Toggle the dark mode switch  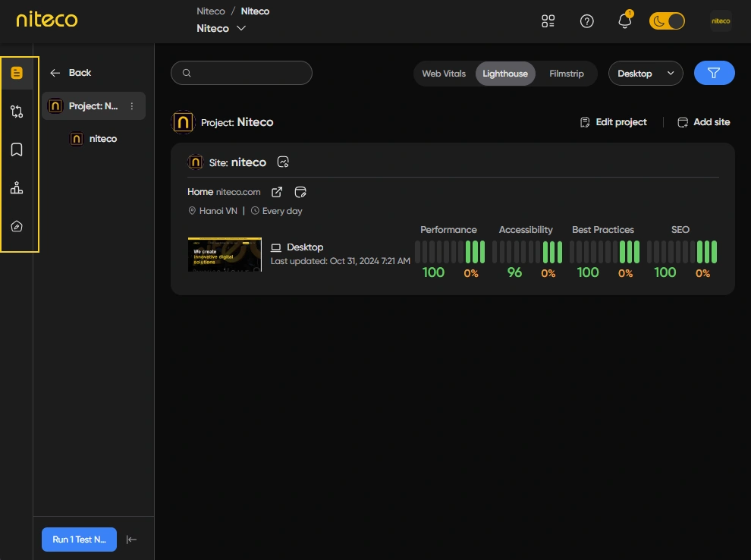click(x=667, y=21)
